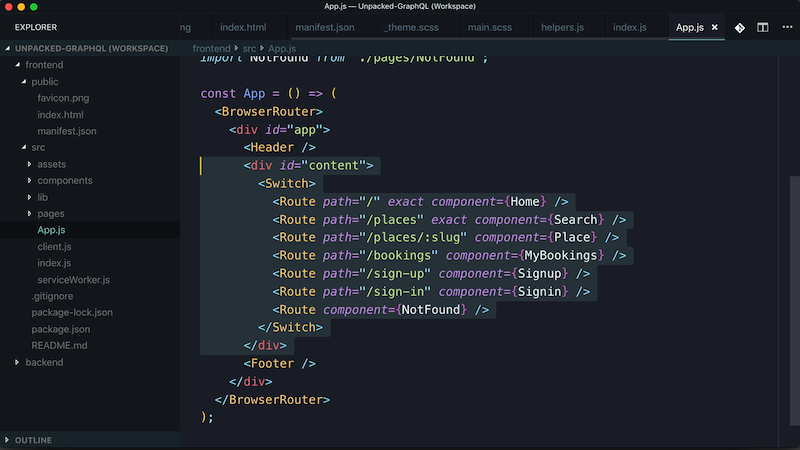
Task: Switch to the index.html tab
Action: 243,28
